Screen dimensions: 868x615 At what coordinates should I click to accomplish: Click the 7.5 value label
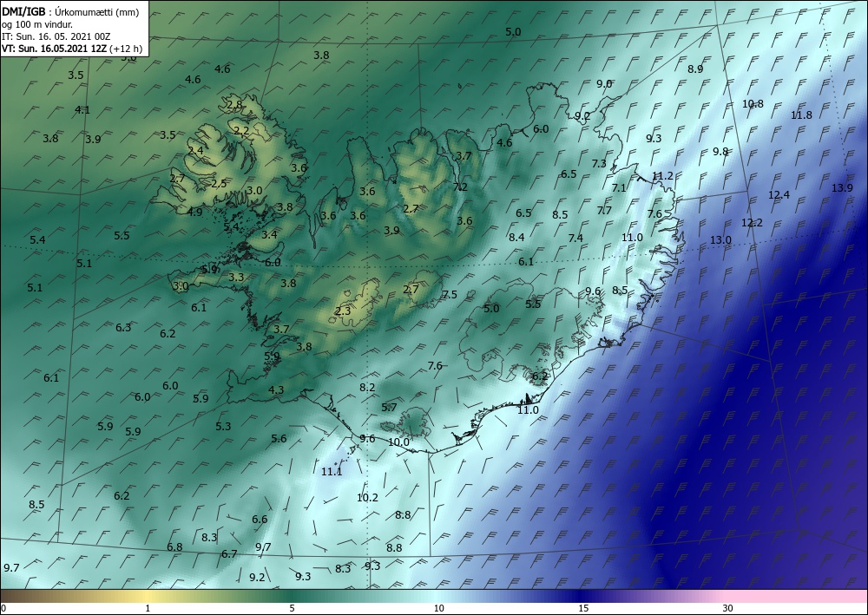(x=450, y=295)
